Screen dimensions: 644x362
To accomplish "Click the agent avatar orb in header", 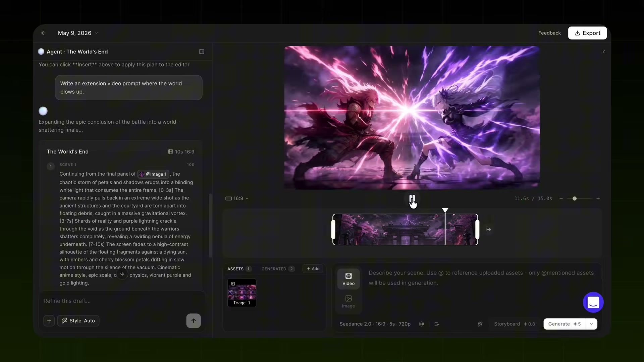I will point(41,52).
